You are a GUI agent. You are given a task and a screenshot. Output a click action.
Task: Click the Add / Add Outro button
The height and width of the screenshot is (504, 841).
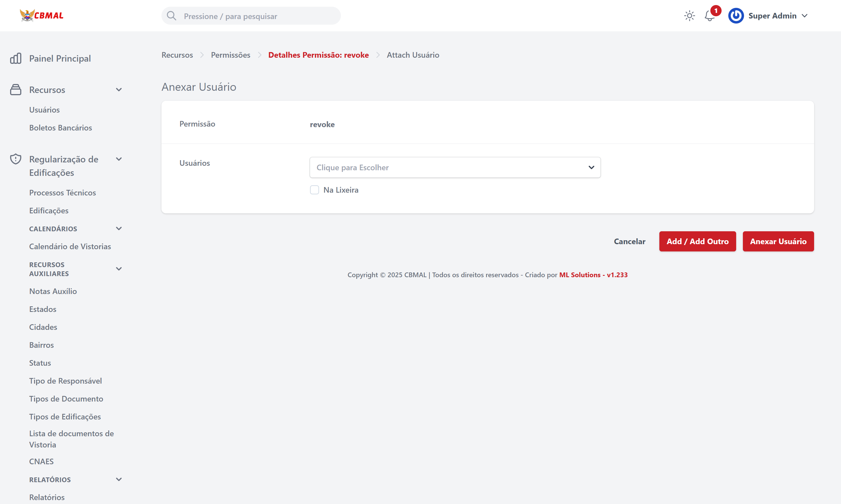click(x=697, y=241)
